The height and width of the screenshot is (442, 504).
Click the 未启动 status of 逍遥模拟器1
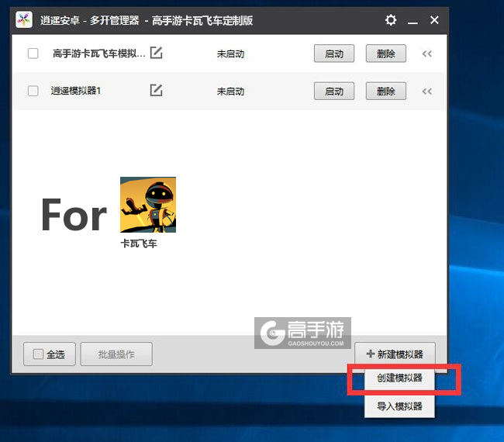click(230, 92)
